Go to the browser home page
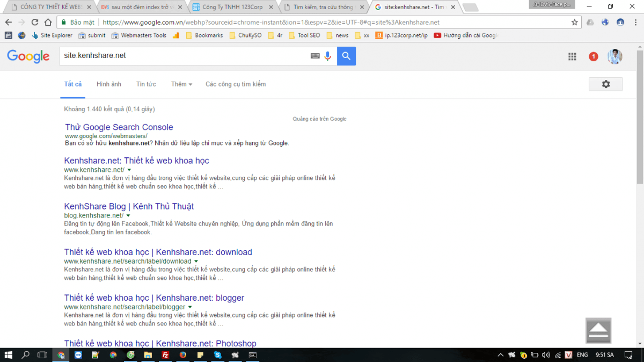This screenshot has width=644, height=362. pos(48,23)
